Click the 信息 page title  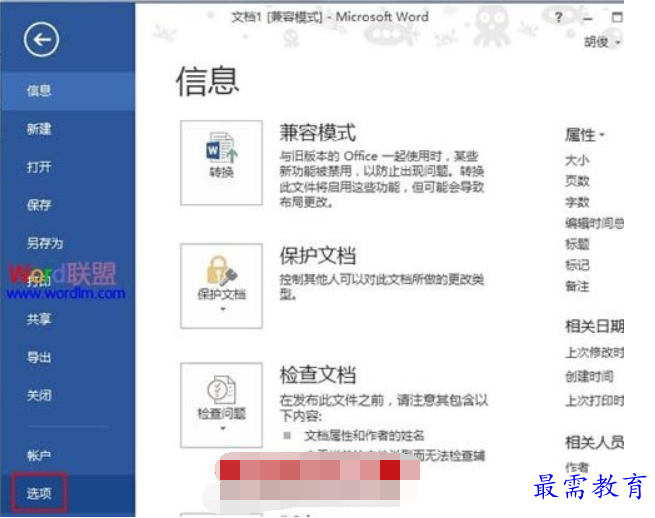208,81
